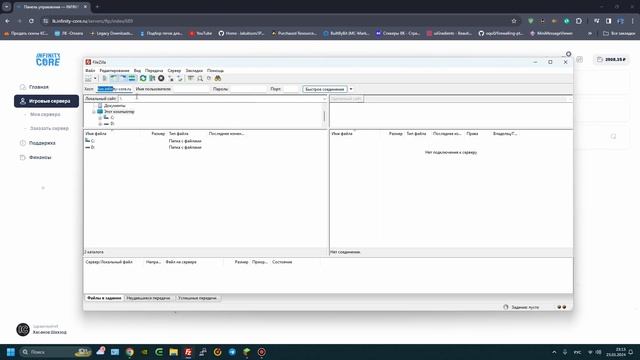Open the YouTube bookmark
This screenshot has height=360, width=640.
[x=200, y=33]
